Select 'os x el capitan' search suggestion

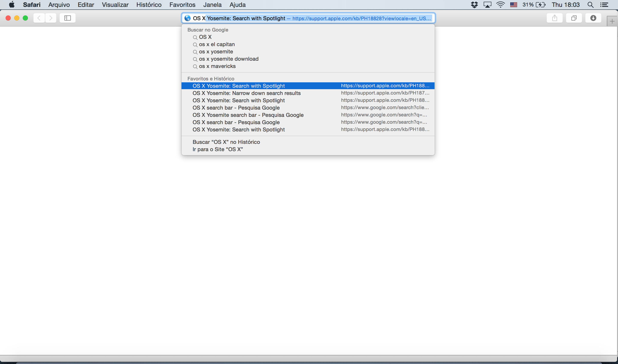click(217, 44)
